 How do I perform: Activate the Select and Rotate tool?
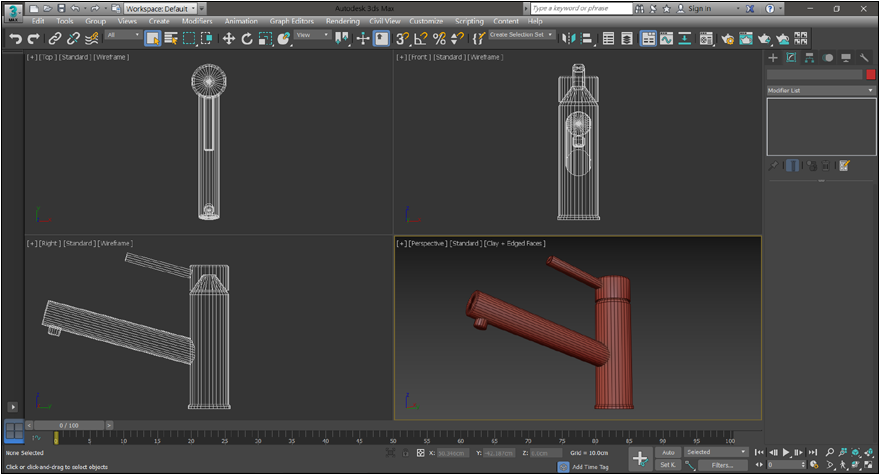(247, 39)
